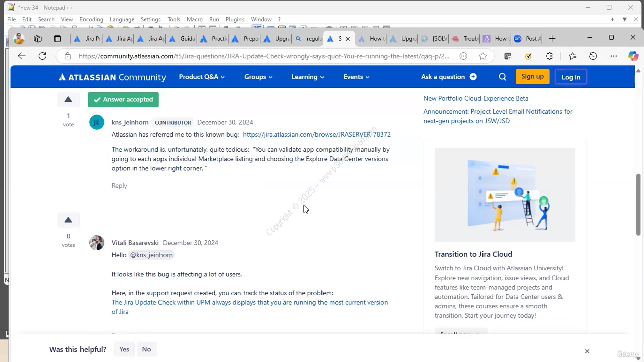This screenshot has width=644, height=362.
Task: Open the JRASERVER-78372 bug link
Action: (316, 134)
